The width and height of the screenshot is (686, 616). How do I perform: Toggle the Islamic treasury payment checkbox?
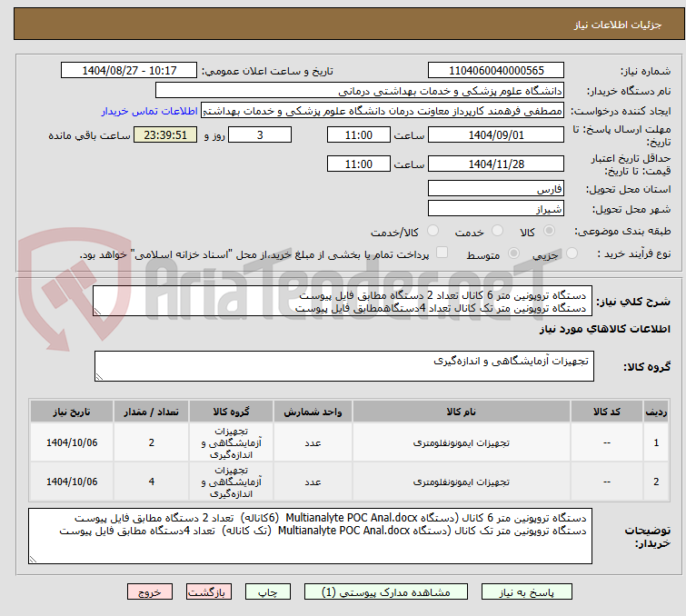click(442, 253)
